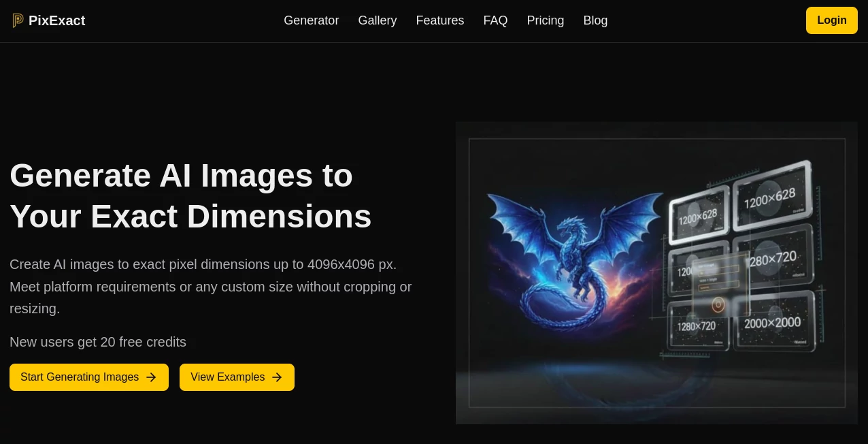Open the Features menu item
This screenshot has height=444, width=868.
(439, 20)
